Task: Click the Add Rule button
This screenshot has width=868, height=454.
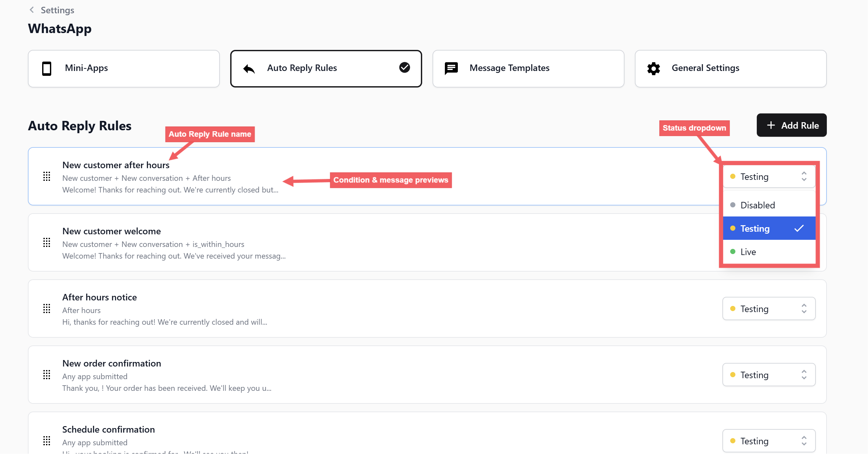Action: click(x=791, y=125)
